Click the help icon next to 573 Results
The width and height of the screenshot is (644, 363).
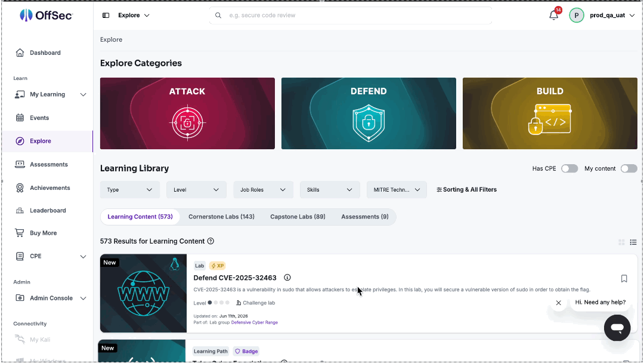[x=210, y=241]
